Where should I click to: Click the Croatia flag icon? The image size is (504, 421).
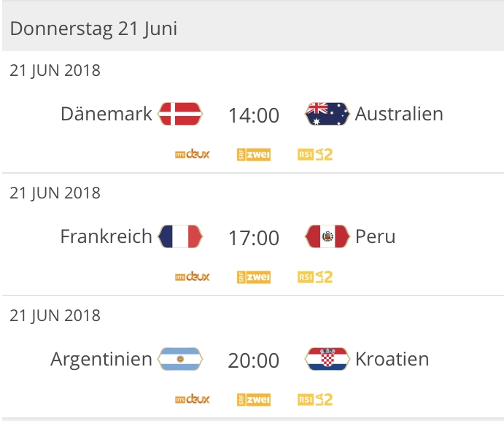pyautogui.click(x=327, y=359)
